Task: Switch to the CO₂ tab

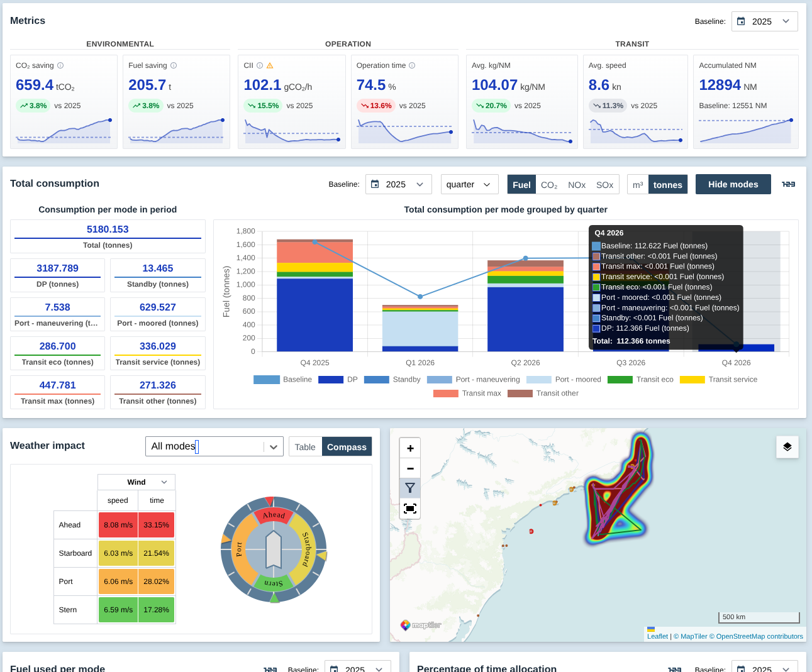Action: click(x=549, y=185)
